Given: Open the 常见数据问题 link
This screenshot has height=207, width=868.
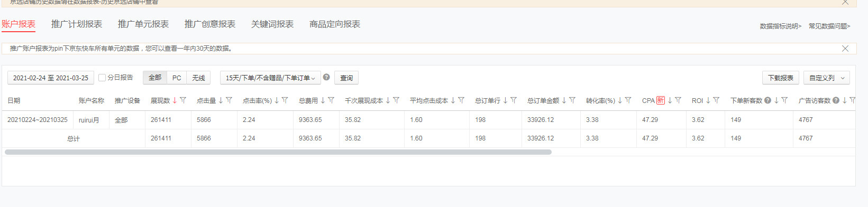Looking at the screenshot, I should click(x=829, y=26).
